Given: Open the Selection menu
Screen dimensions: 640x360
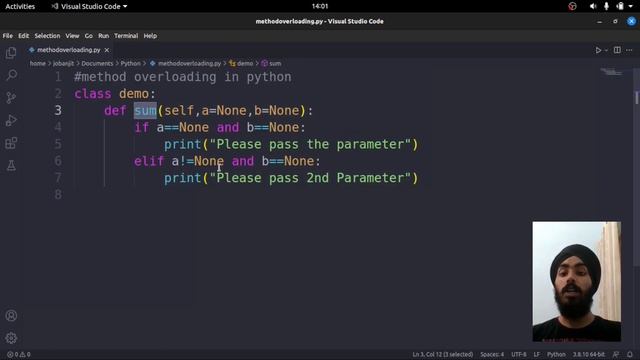Looking at the screenshot, I should pyautogui.click(x=47, y=36).
